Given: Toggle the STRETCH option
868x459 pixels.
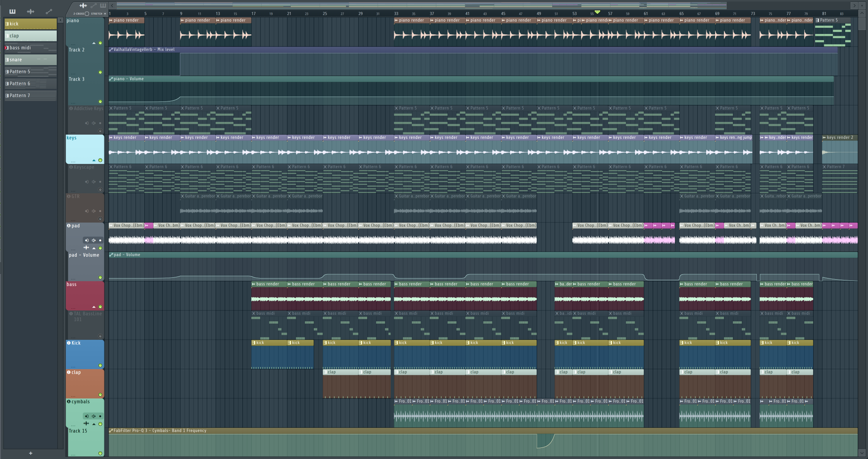Looking at the screenshot, I should (x=105, y=13).
